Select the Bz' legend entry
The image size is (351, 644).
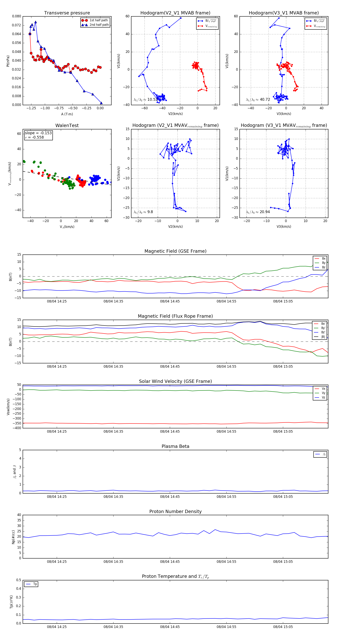320,332
